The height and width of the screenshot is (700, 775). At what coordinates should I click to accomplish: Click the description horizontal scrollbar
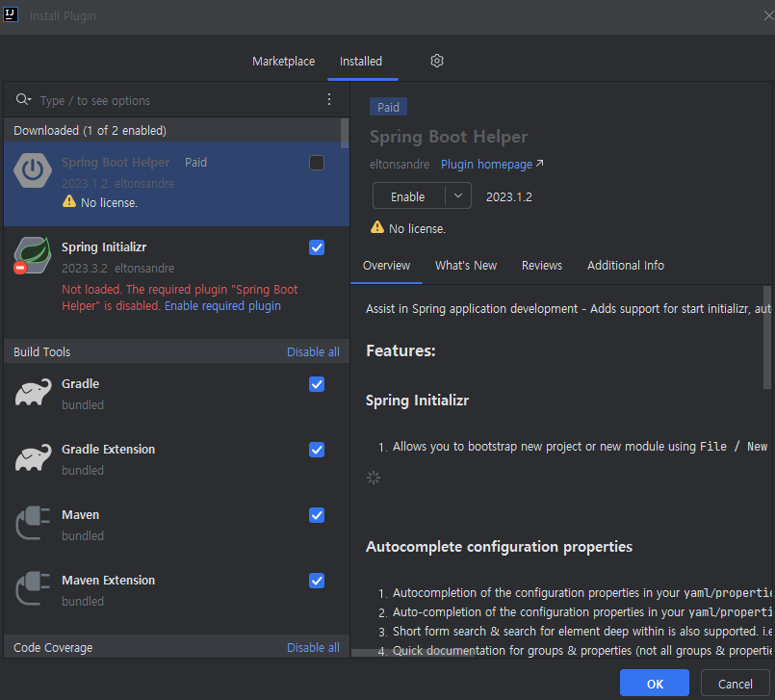click(413, 653)
